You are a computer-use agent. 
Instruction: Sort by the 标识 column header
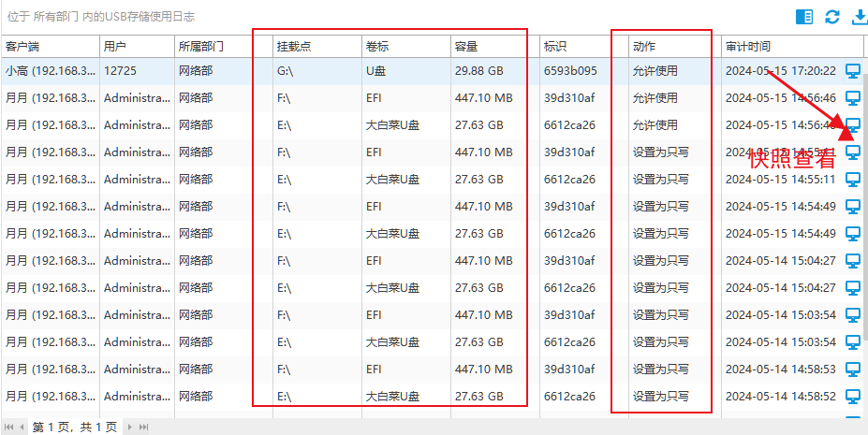tap(584, 47)
